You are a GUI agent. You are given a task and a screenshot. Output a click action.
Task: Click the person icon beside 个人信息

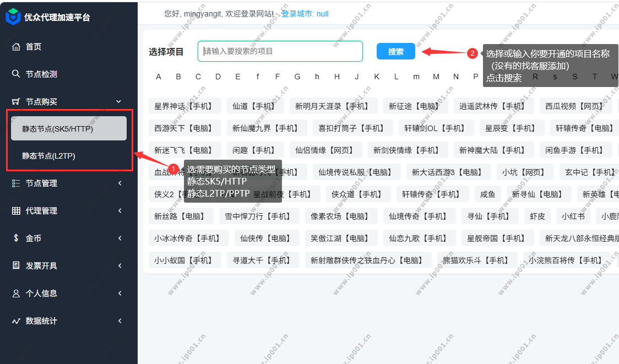16,294
